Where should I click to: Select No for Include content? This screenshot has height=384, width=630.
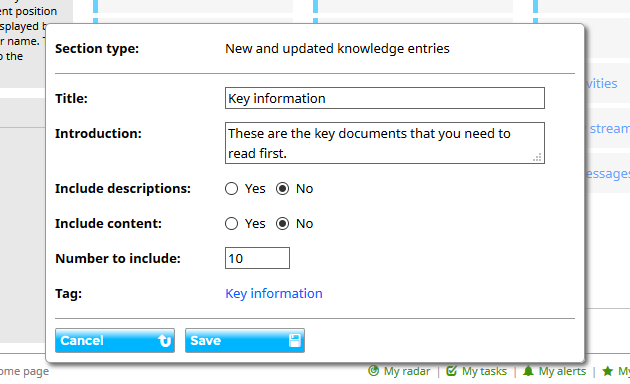tap(282, 223)
